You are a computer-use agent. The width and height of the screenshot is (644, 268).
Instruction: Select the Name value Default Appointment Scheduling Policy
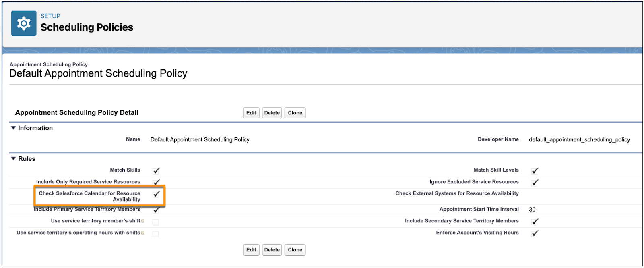tap(200, 140)
